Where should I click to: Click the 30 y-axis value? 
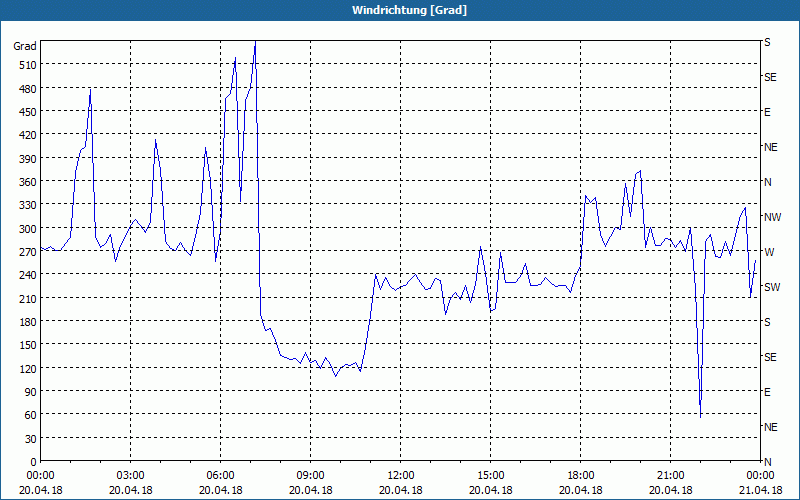[x=31, y=439]
